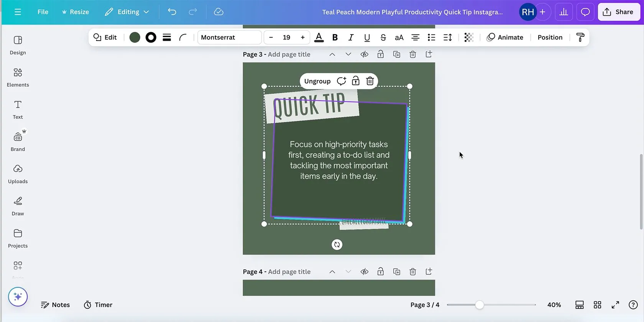Click the Ungroup button
The height and width of the screenshot is (322, 644).
point(317,81)
